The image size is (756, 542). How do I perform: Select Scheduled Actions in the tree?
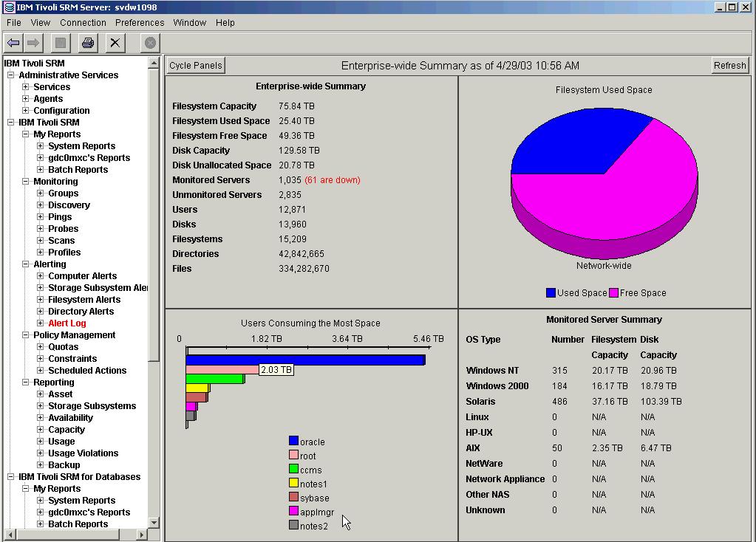(87, 371)
